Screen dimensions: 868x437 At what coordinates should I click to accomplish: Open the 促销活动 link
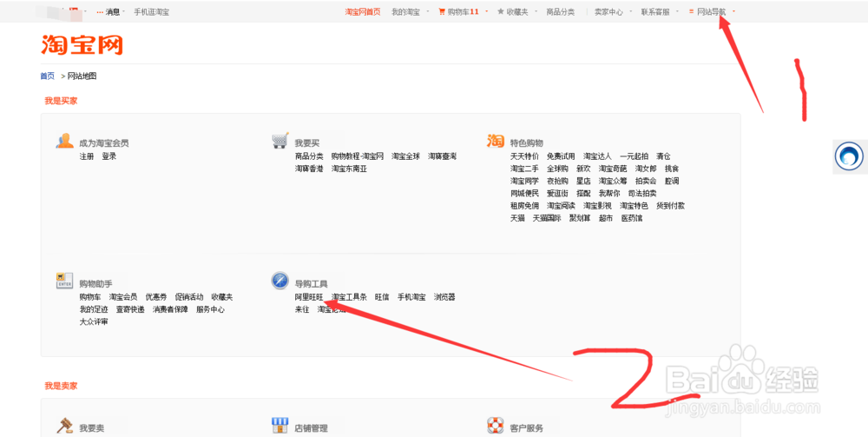coord(188,297)
